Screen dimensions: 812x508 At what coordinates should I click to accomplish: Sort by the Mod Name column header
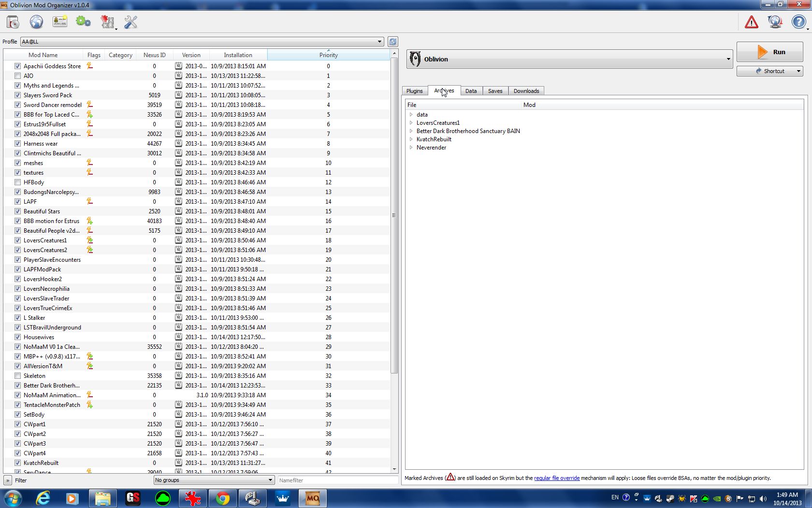(43, 55)
